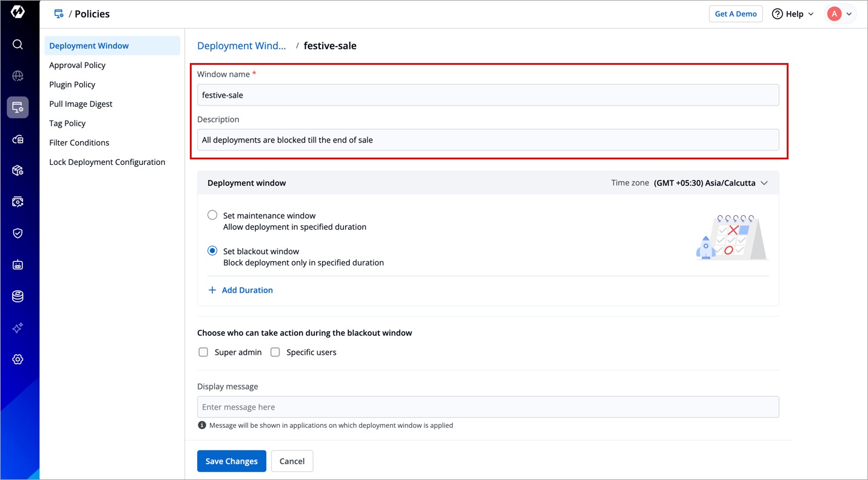868x480 pixels.
Task: Expand the user avatar profile menu
Action: (840, 14)
